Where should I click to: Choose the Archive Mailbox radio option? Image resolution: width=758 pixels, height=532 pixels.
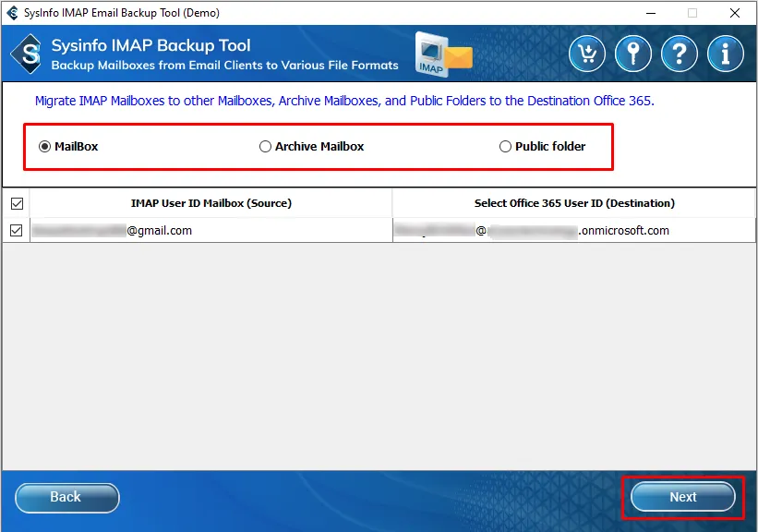click(266, 146)
